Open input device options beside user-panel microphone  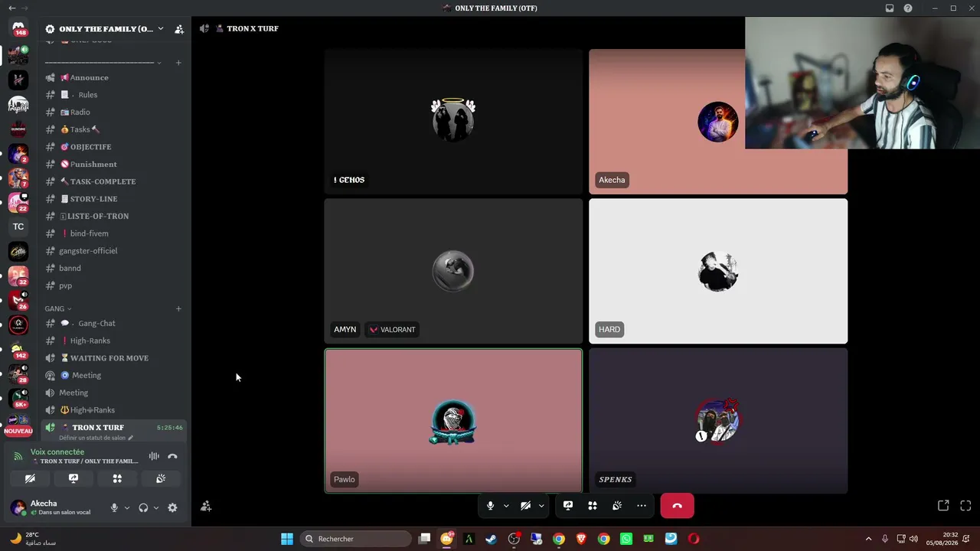pos(127,507)
